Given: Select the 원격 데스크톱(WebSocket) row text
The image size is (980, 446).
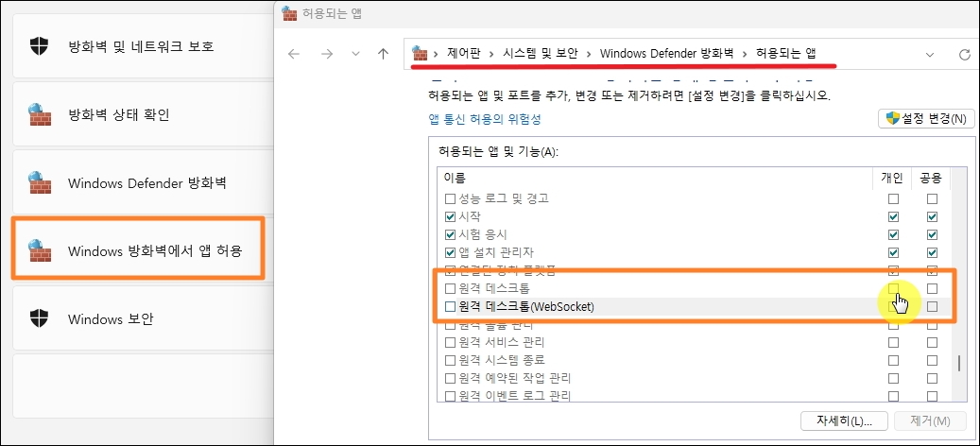Looking at the screenshot, I should tap(526, 307).
